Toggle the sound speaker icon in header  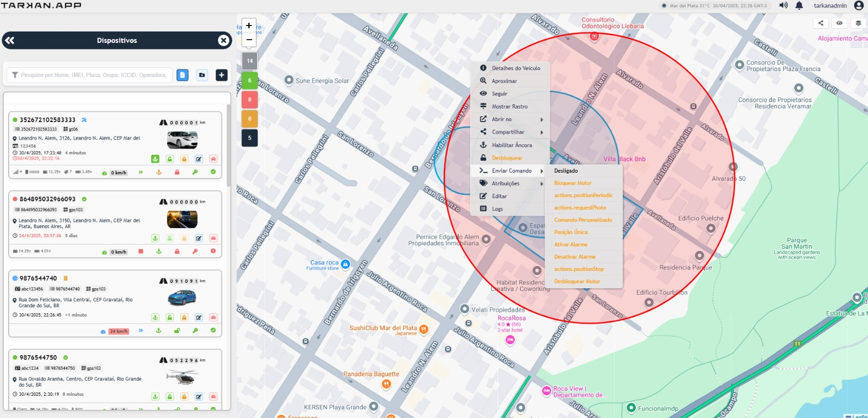click(783, 5)
